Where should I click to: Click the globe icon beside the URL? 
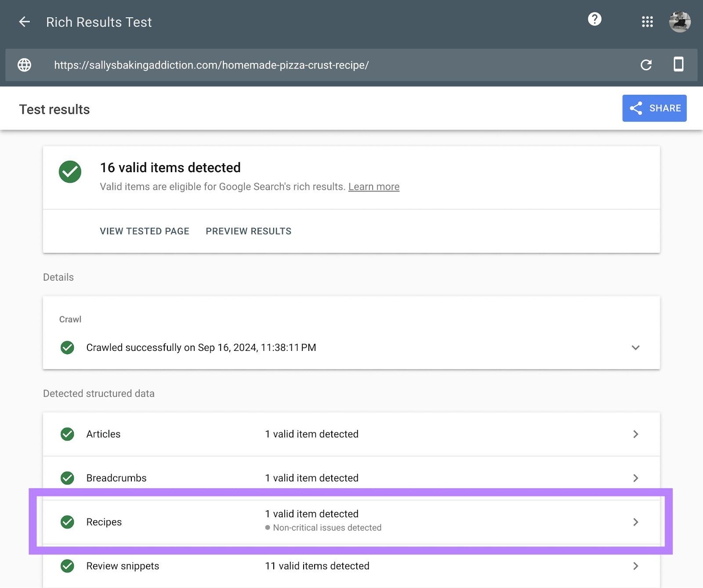tap(24, 65)
